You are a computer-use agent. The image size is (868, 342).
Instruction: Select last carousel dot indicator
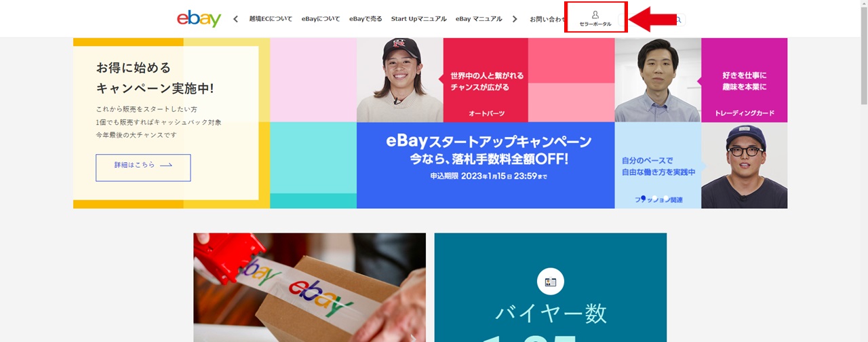(667, 199)
